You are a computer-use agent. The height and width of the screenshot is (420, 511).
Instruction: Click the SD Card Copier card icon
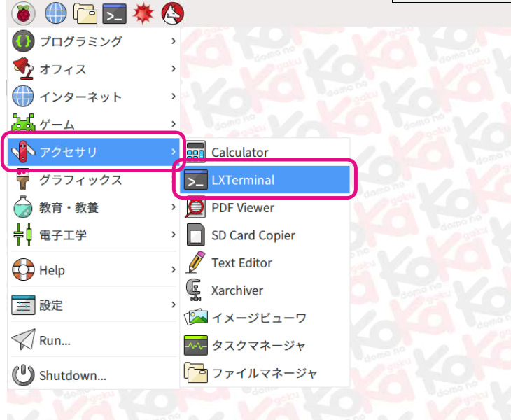196,234
